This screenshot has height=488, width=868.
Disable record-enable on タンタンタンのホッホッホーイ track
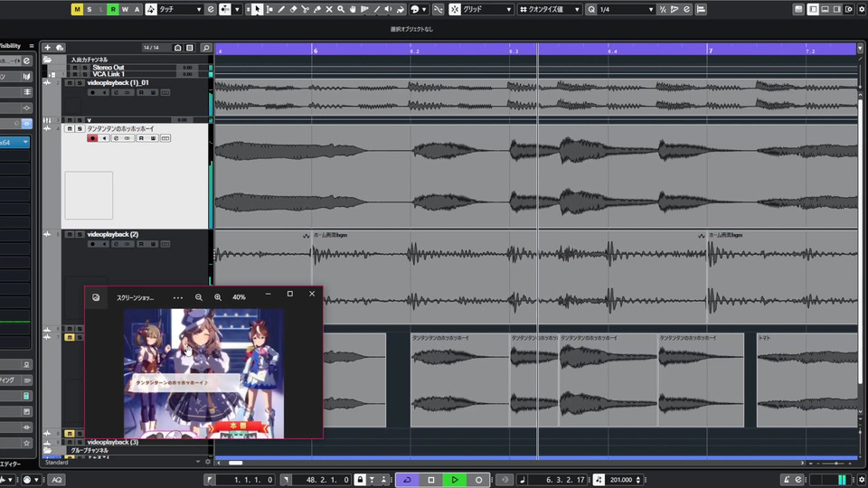(x=92, y=138)
